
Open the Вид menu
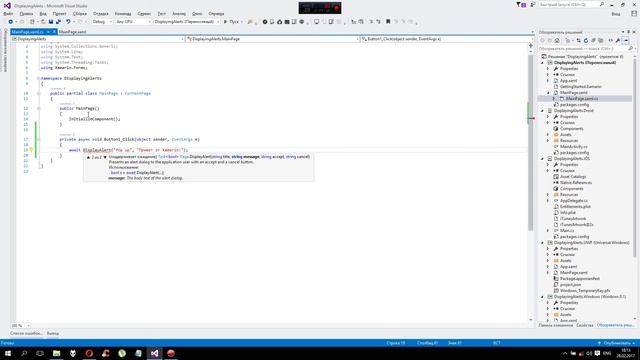43,13
